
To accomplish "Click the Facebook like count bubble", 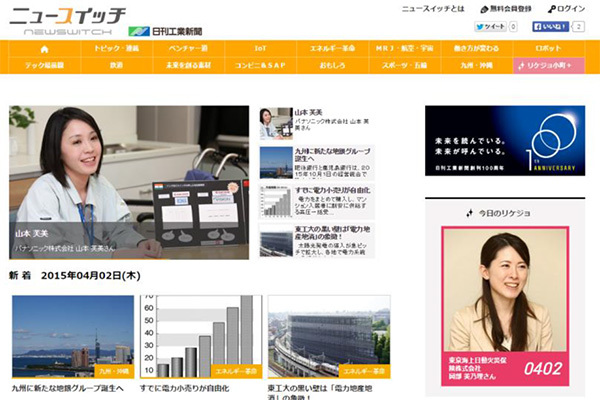I will (578, 26).
